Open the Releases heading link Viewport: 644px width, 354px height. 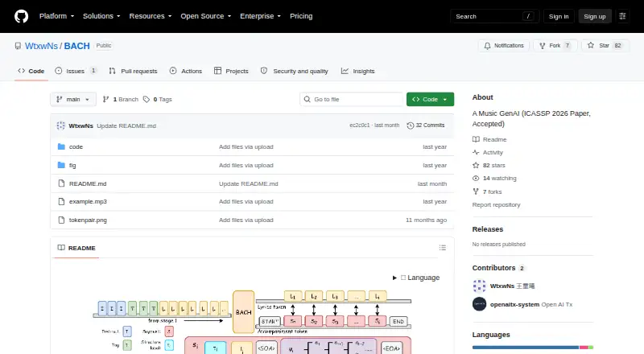tap(488, 229)
